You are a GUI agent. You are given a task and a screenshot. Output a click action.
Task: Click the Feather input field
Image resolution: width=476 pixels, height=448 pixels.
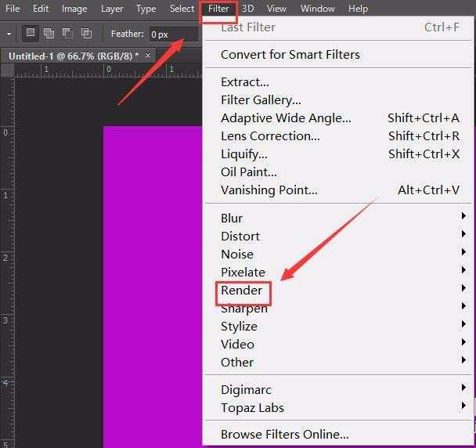coord(172,34)
